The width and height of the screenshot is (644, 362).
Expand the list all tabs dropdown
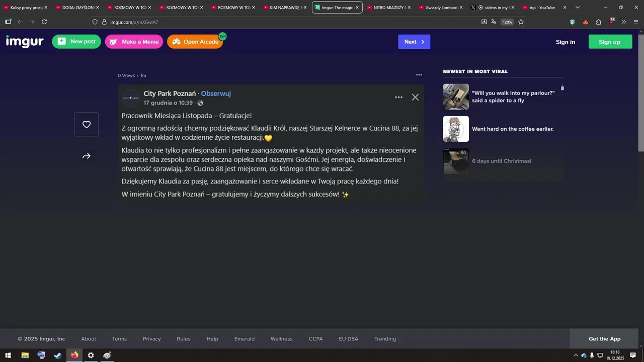[x=578, y=8]
